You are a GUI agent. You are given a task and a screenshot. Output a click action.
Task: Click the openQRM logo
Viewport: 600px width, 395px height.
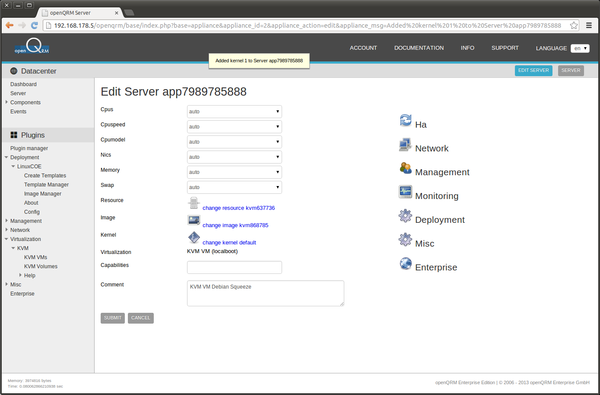32,47
